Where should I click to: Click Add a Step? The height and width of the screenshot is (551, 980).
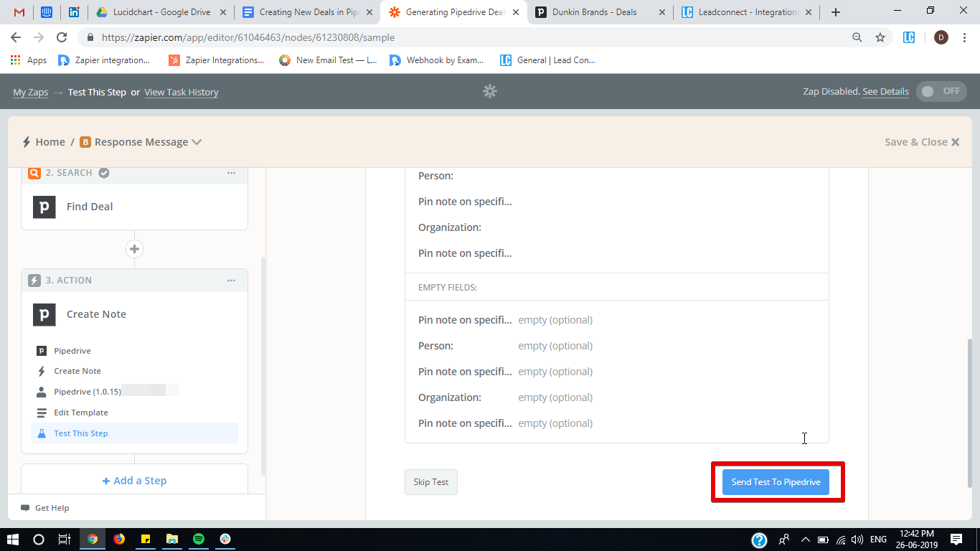coord(134,481)
